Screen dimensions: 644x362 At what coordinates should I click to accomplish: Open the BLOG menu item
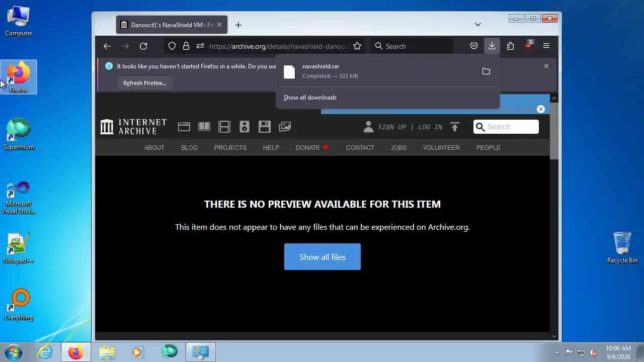pos(189,147)
